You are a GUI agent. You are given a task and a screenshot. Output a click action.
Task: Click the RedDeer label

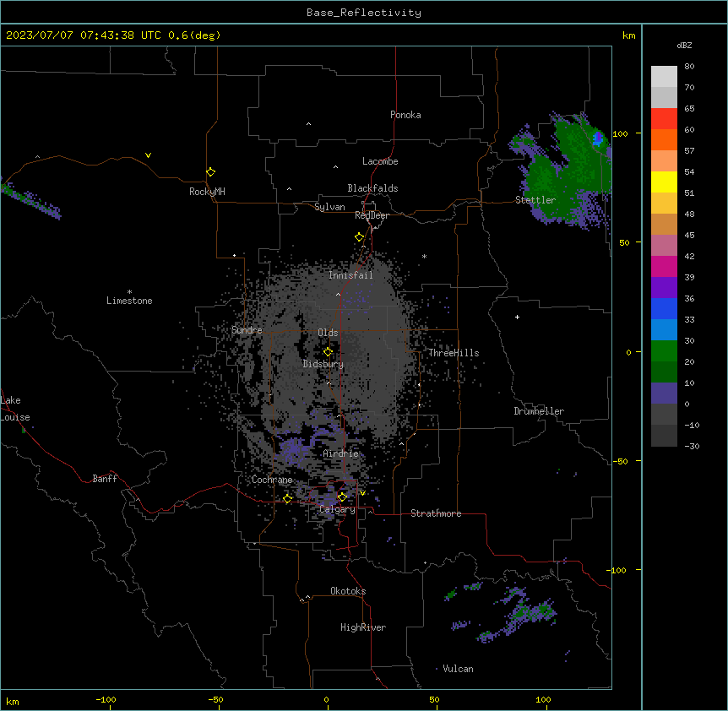tap(372, 215)
